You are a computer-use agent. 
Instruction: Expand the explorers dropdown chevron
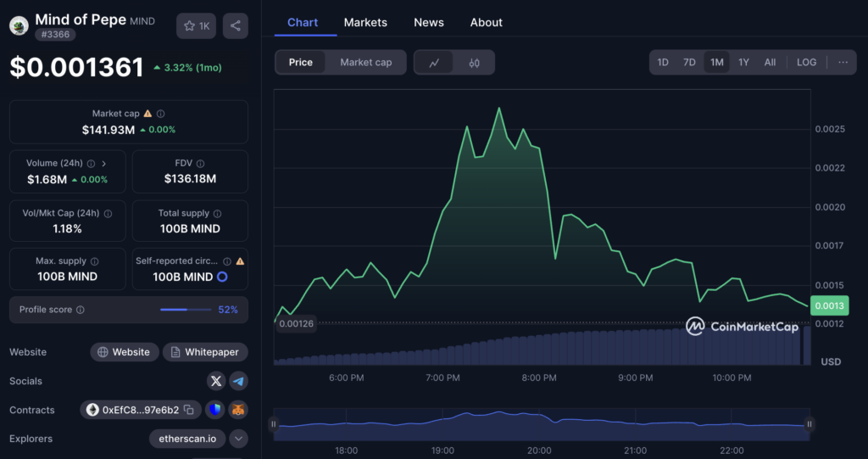[238, 439]
